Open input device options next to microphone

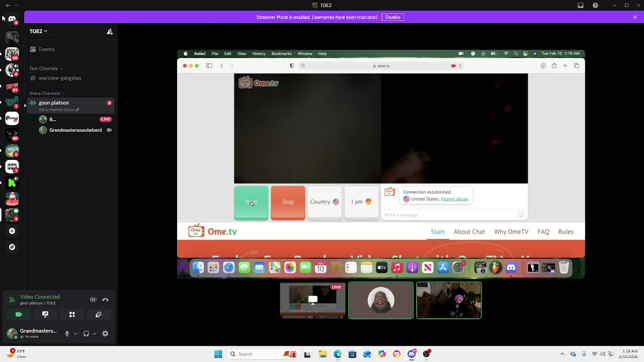(75, 333)
